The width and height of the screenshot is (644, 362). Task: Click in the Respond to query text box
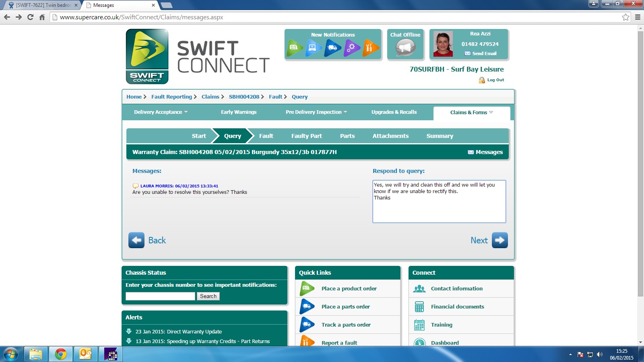[439, 202]
